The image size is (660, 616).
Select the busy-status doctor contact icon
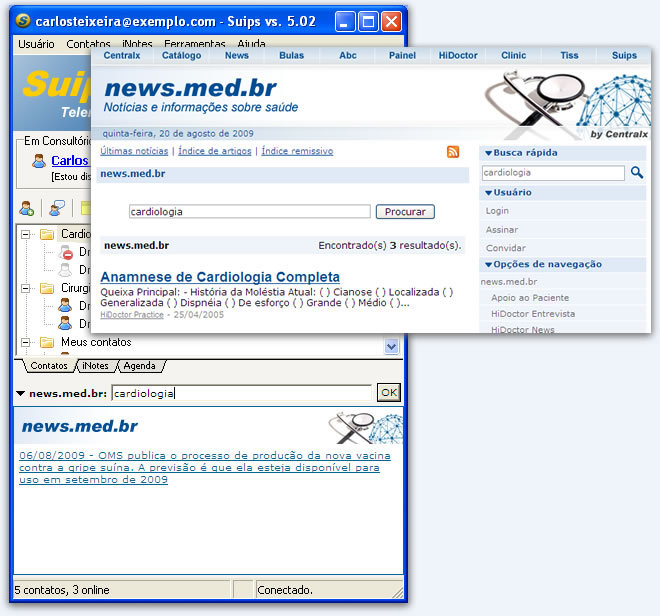point(66,252)
